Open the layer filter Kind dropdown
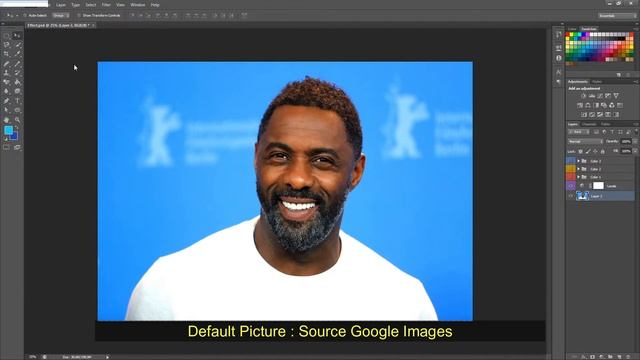This screenshot has width=640, height=360. 579,132
